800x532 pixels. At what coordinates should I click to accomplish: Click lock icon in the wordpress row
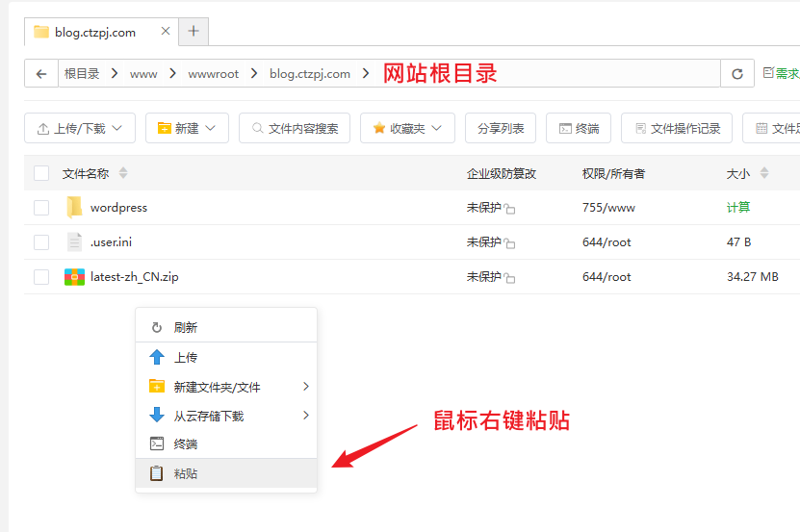pos(509,209)
